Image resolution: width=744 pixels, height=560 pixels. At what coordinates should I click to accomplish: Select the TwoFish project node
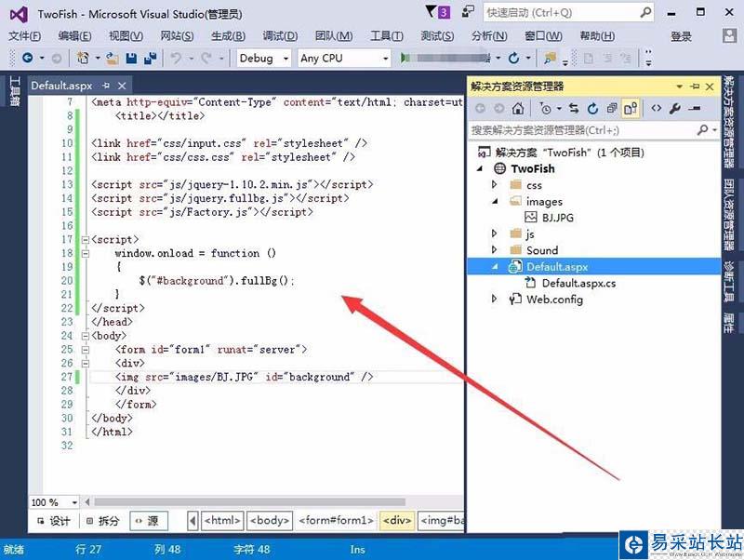pos(532,168)
